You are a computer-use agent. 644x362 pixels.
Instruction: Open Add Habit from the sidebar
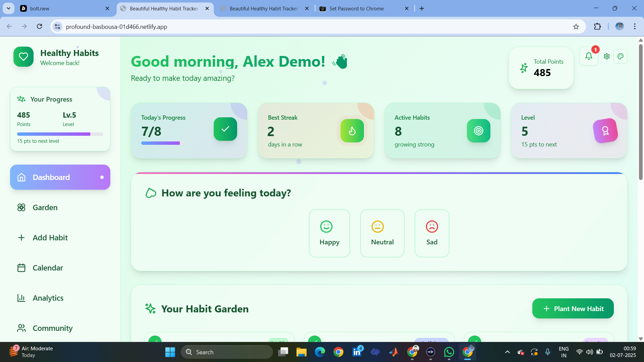click(x=50, y=238)
